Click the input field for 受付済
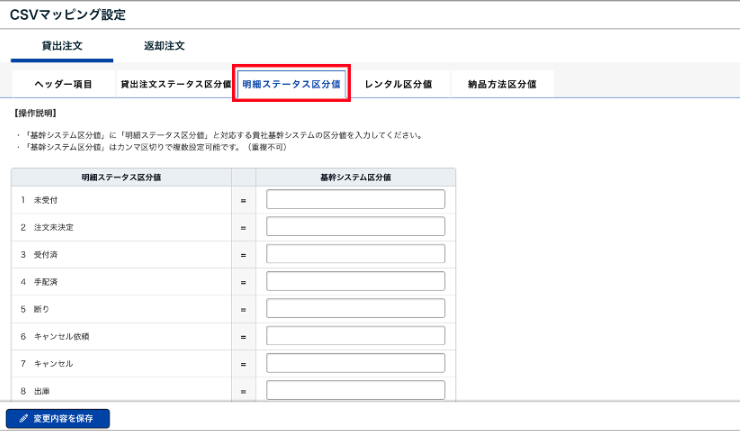740x431 pixels. (355, 254)
